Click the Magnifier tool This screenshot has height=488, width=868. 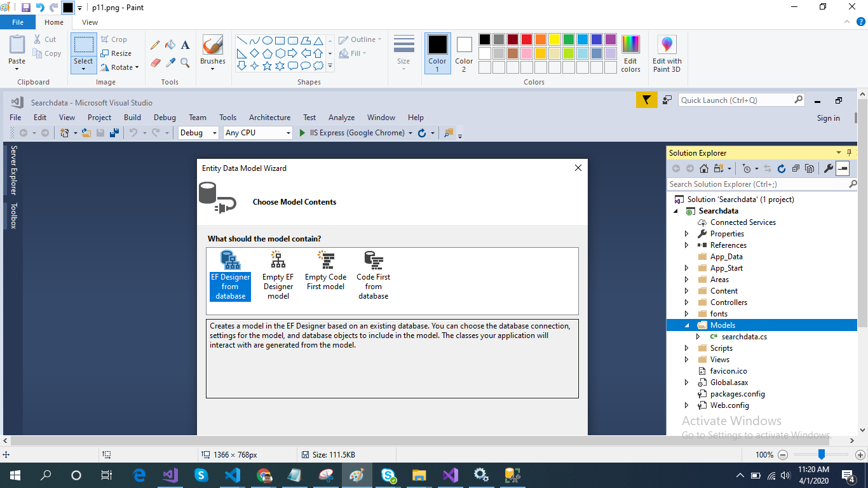[x=186, y=62]
